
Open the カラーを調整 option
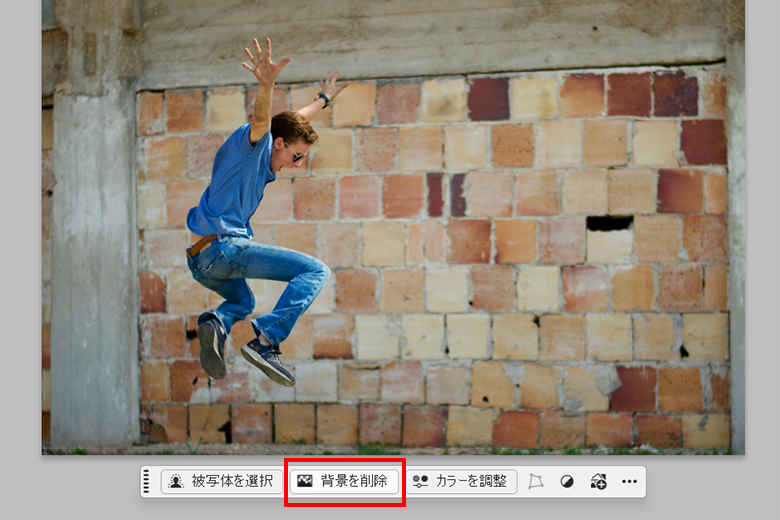click(x=461, y=481)
